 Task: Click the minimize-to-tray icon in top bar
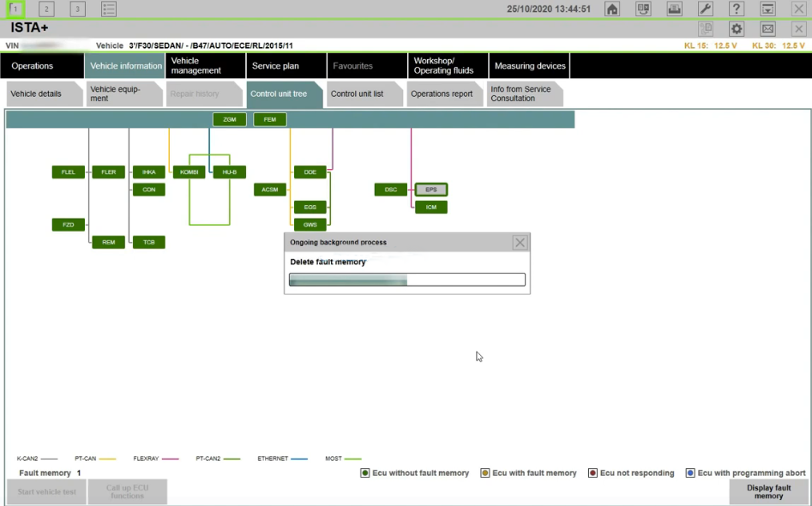pos(767,9)
